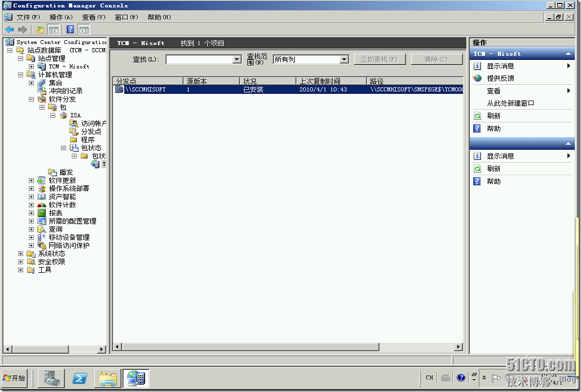
Task: Click the 软件计数 metering icon
Action: point(42,205)
